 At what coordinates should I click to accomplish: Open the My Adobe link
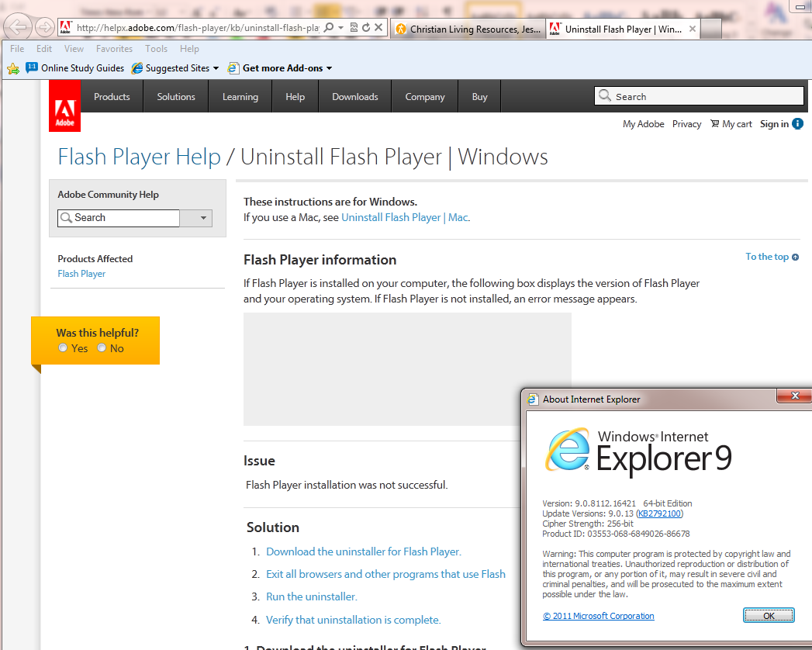click(x=643, y=124)
